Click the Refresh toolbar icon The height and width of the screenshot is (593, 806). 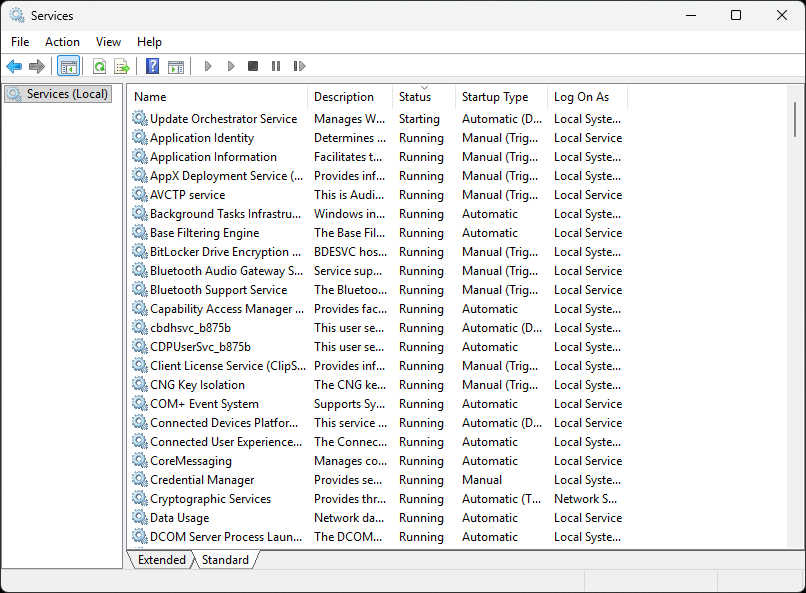99,66
